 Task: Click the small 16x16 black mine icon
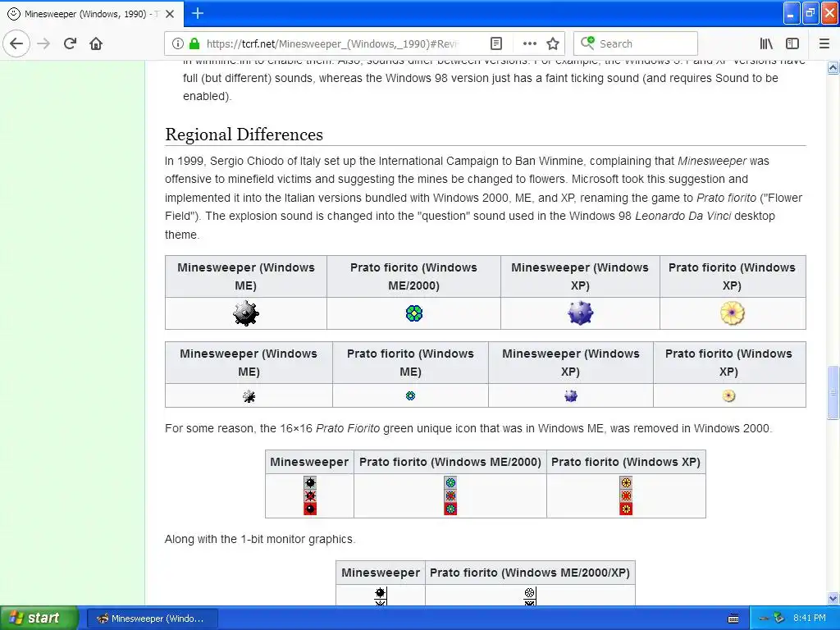(249, 396)
